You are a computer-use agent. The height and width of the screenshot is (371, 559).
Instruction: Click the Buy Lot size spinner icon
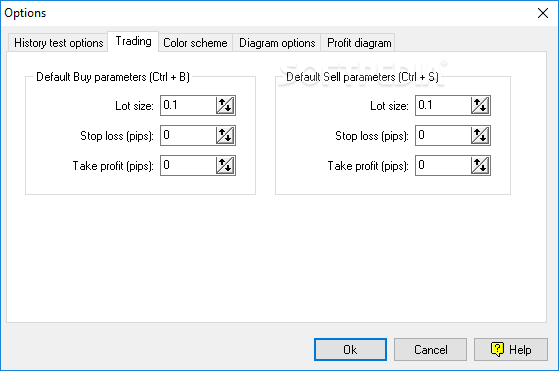[225, 105]
